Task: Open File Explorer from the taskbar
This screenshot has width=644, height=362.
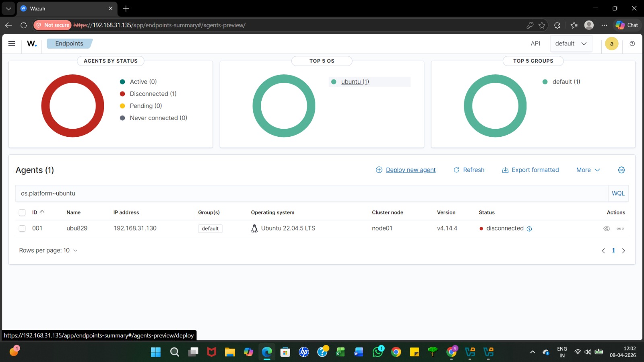Action: (x=230, y=352)
